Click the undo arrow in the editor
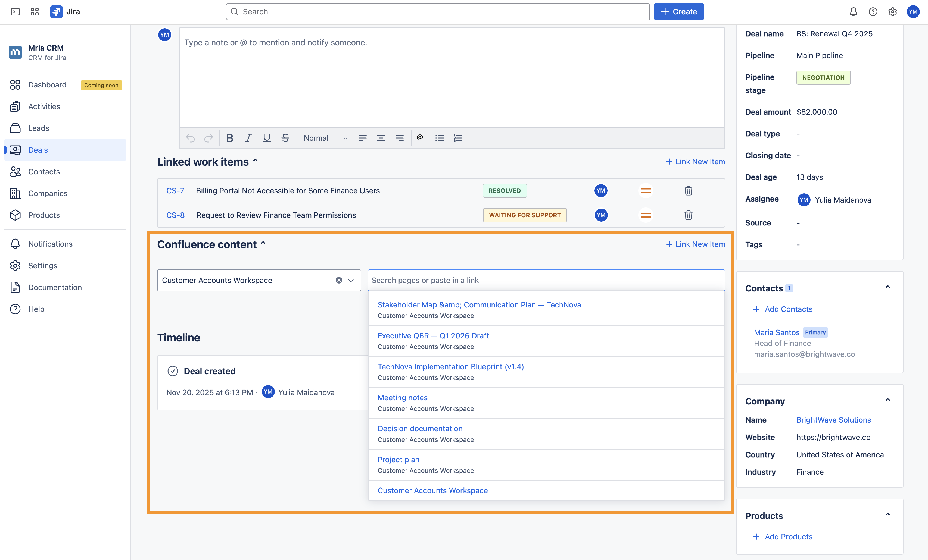Screen dimensions: 928x560 pyautogui.click(x=190, y=138)
